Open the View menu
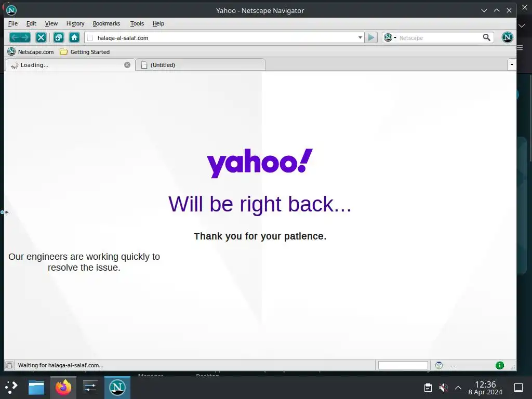This screenshot has width=532, height=399. coord(51,23)
